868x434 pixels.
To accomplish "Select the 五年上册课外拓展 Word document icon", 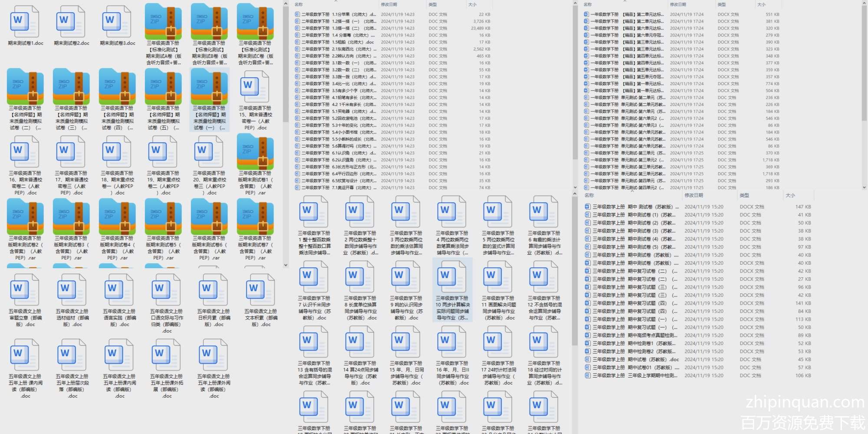I will (x=166, y=355).
